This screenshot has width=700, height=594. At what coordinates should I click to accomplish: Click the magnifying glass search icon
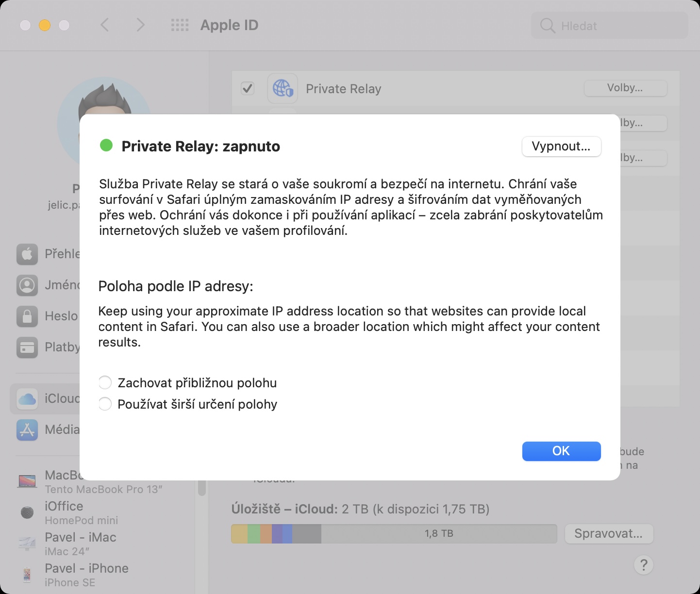[x=547, y=26]
